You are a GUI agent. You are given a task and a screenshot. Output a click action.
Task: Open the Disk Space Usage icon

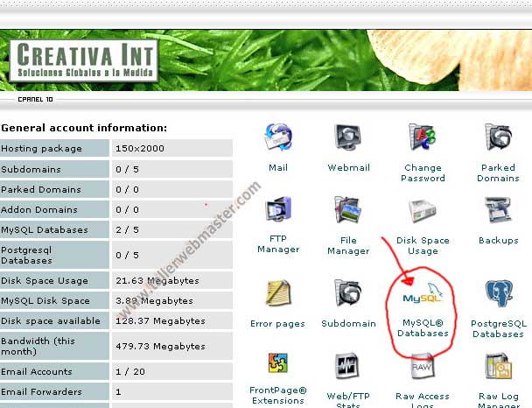(423, 212)
